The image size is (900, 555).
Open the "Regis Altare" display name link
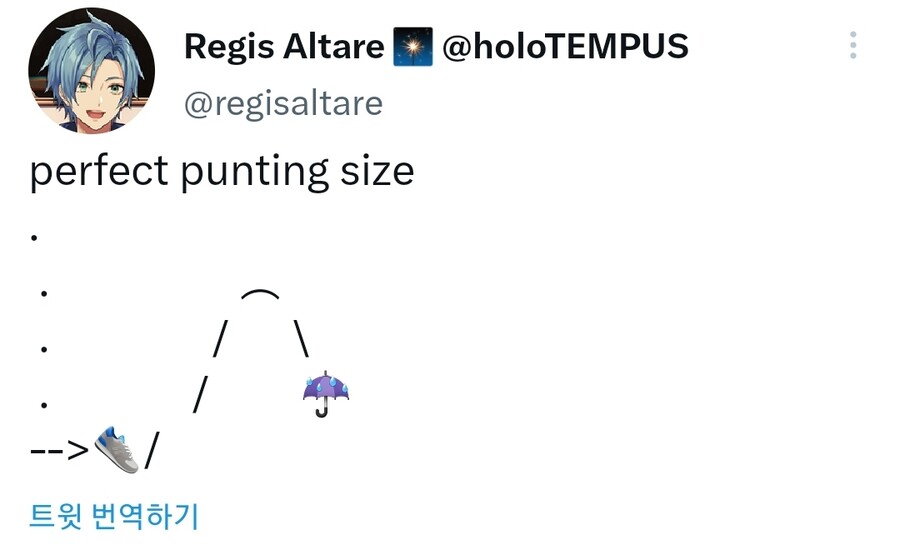[x=284, y=46]
